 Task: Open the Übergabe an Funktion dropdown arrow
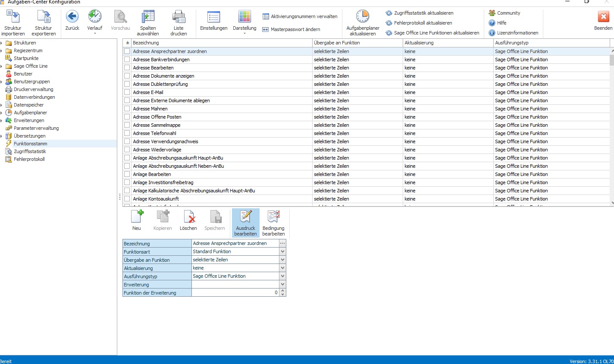[282, 260]
